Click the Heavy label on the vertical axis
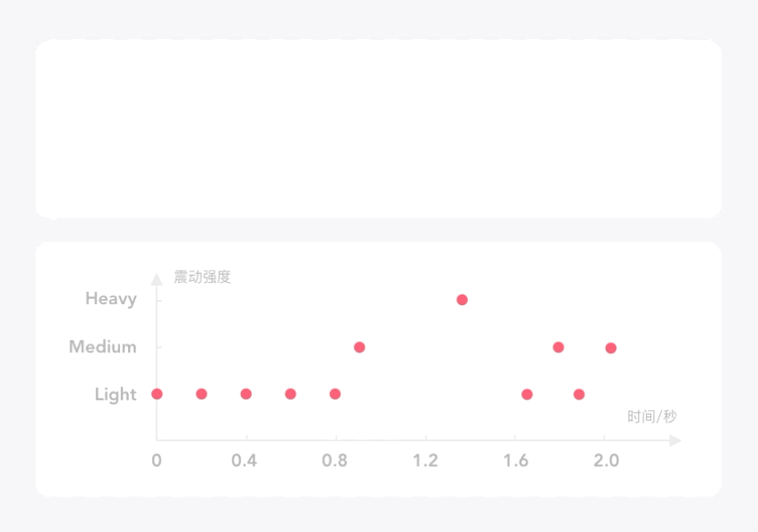The image size is (758, 532). (111, 299)
